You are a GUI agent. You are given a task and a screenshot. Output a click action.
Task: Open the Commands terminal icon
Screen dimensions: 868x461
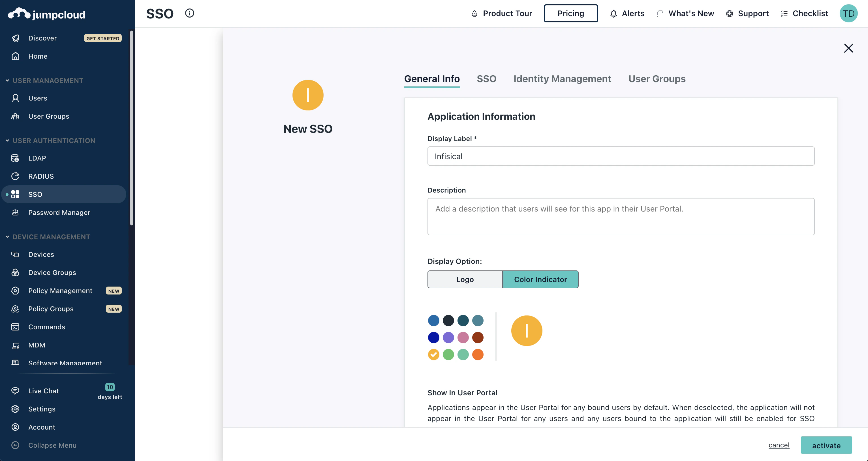[16, 327]
